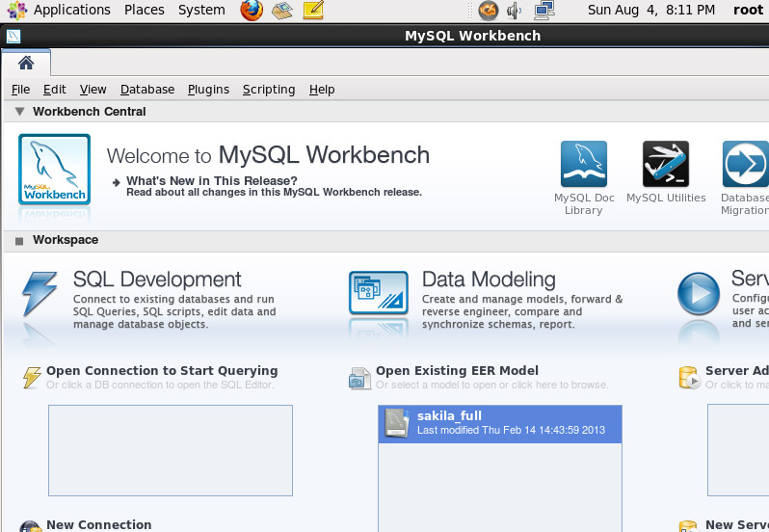This screenshot has width=769, height=532.
Task: Click the Database Migration label text
Action: [x=745, y=204]
